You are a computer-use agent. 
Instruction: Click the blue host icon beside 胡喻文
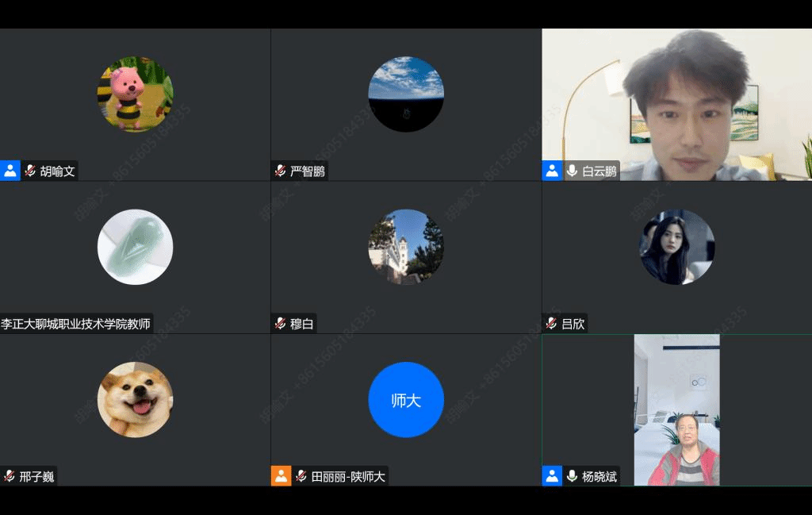point(10,171)
